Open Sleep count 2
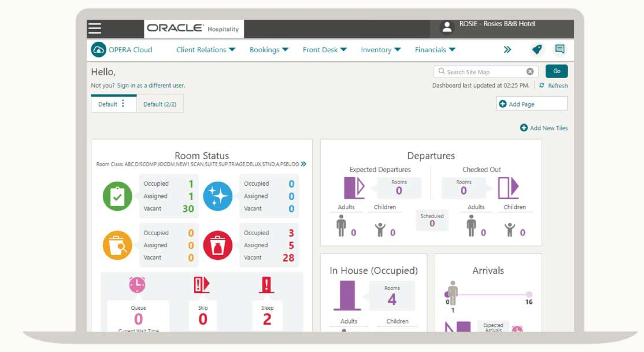644x352 pixels. tap(267, 319)
